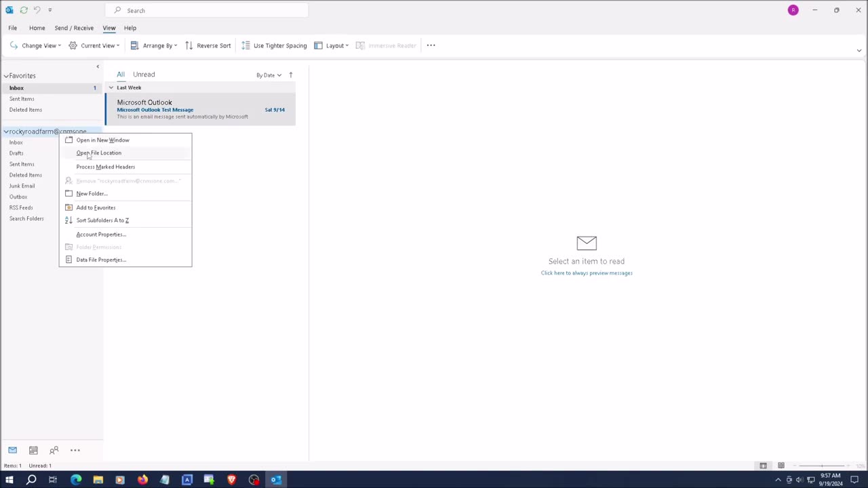
Task: Show Unread messages filter tab
Action: click(144, 75)
